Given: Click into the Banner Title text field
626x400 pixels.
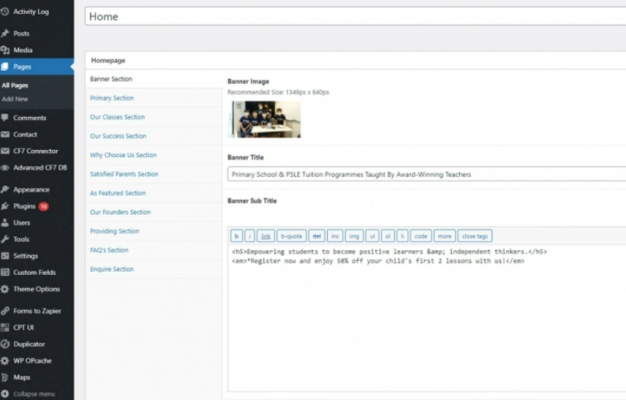Looking at the screenshot, I should pos(426,174).
